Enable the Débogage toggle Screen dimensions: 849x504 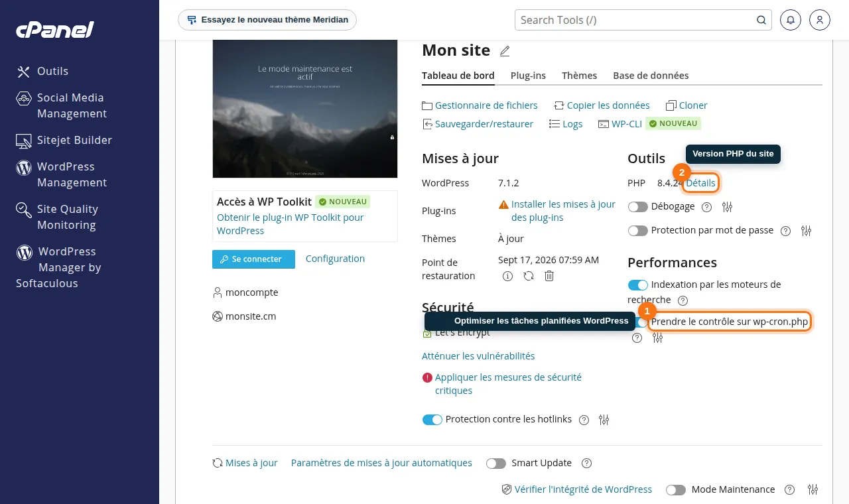click(638, 207)
